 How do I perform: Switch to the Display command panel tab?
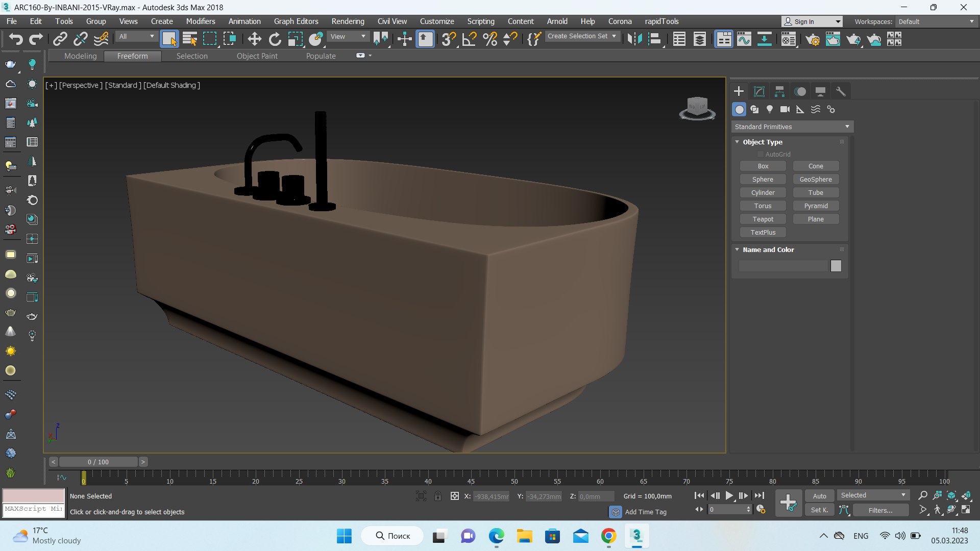pos(820,91)
